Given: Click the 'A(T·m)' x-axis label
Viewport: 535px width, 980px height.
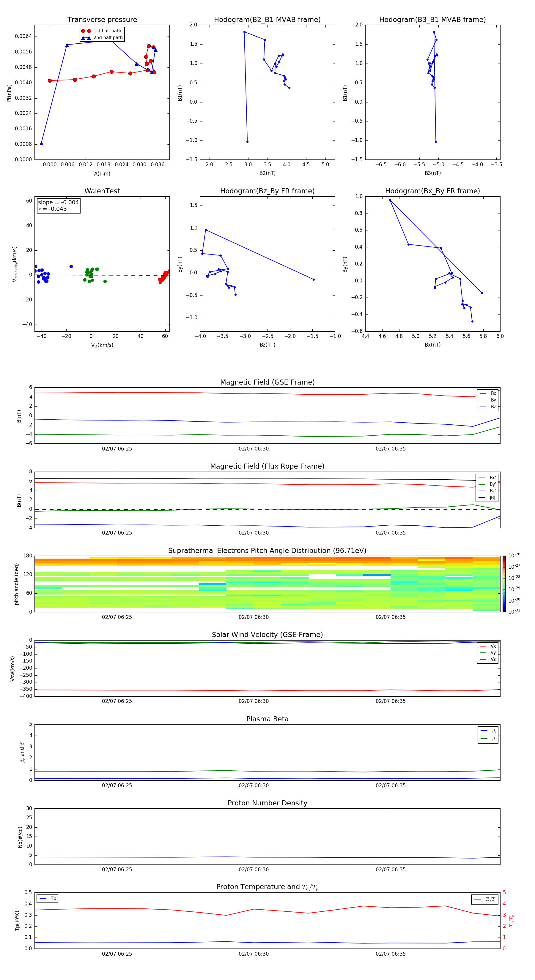Looking at the screenshot, I should point(102,174).
